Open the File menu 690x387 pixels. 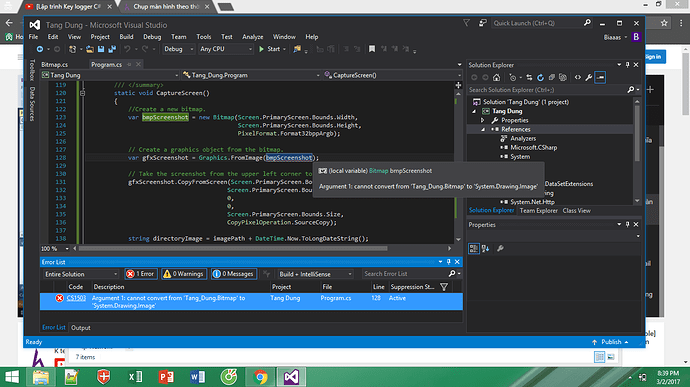click(x=33, y=37)
